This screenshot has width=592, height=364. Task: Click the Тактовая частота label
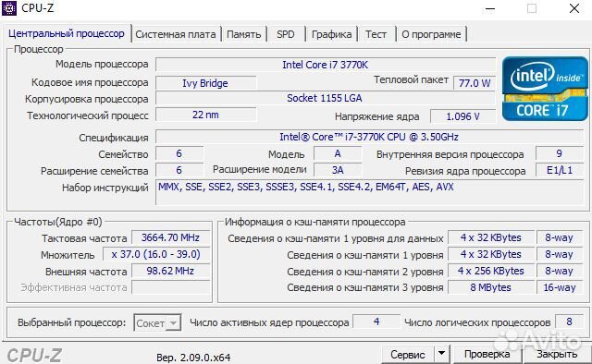(x=84, y=238)
